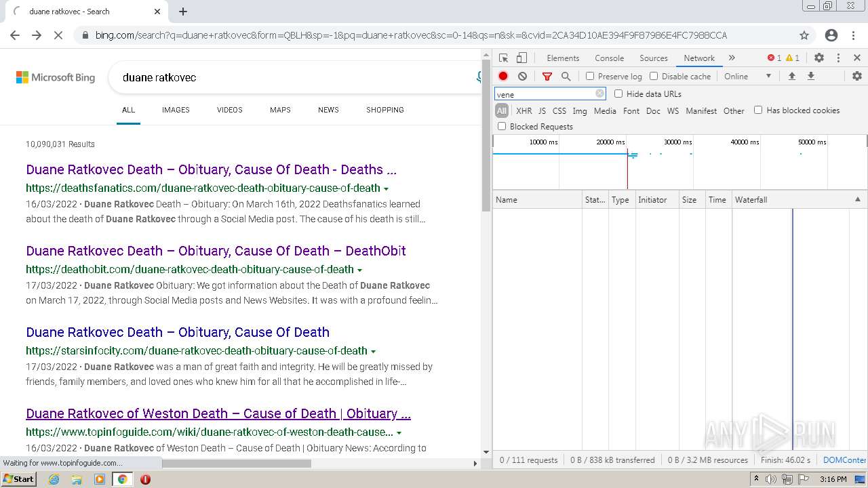The image size is (868, 488).
Task: Bookmark this page with the star
Action: pyautogui.click(x=804, y=35)
